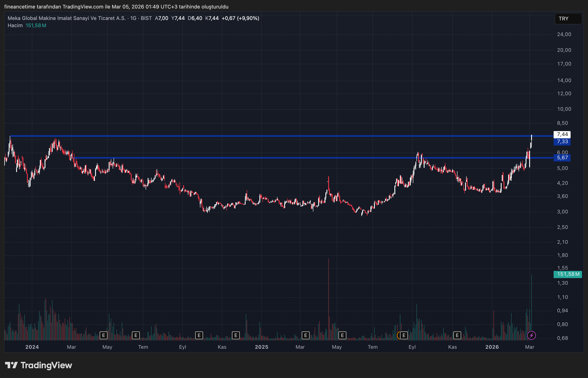Image resolution: width=588 pixels, height=378 pixels.
Task: Open the E earnings marker between Eyl and Kas 2024
Action: pyautogui.click(x=199, y=335)
